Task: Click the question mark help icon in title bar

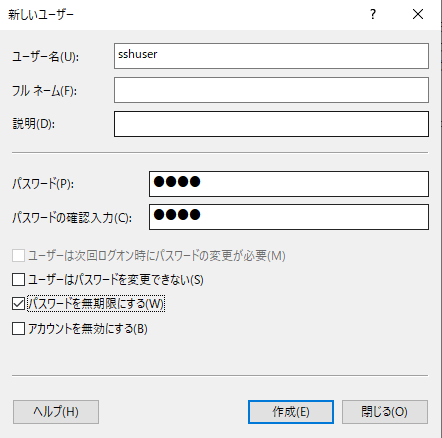Action: pos(373,14)
